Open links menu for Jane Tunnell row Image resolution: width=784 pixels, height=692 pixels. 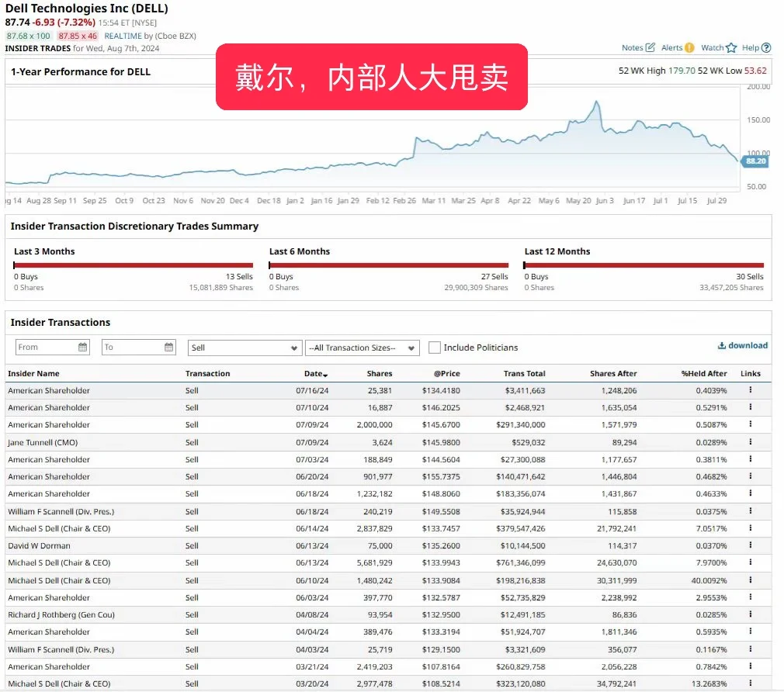(x=751, y=441)
